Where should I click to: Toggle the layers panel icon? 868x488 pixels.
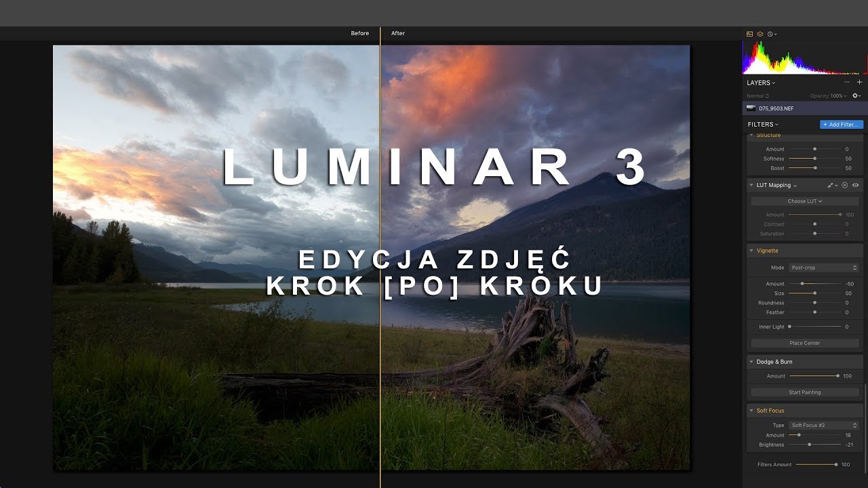760,34
